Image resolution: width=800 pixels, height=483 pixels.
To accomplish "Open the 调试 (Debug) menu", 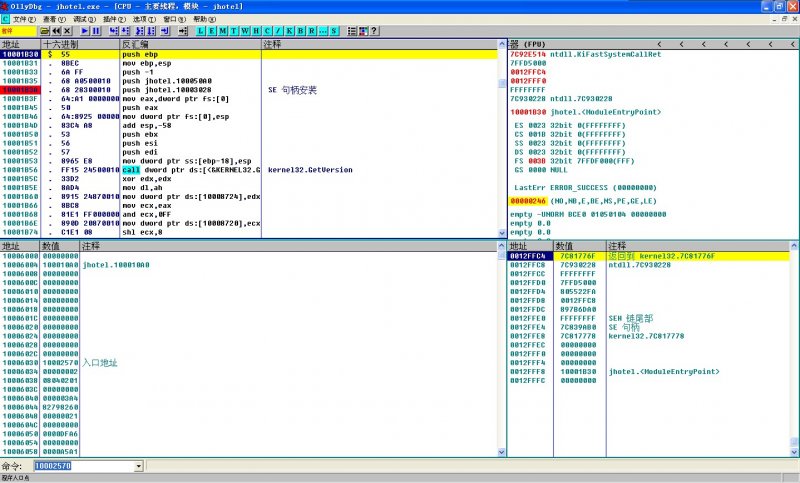I will point(82,19).
